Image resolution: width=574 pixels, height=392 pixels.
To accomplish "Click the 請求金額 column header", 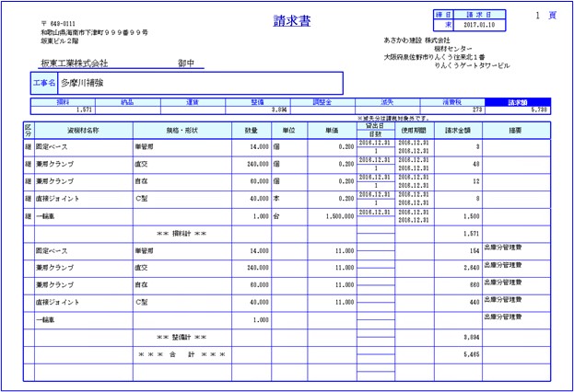I will [x=458, y=130].
